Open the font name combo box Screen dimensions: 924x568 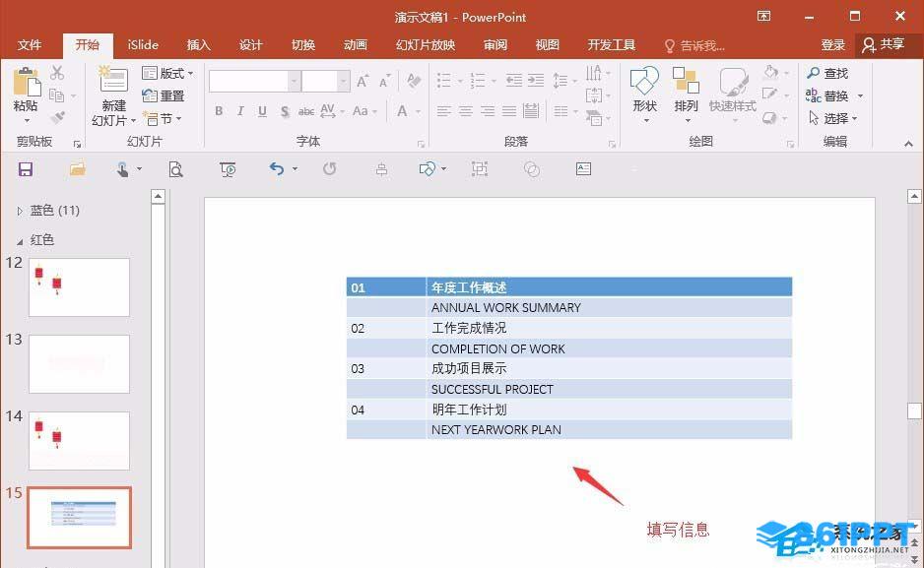click(x=254, y=82)
